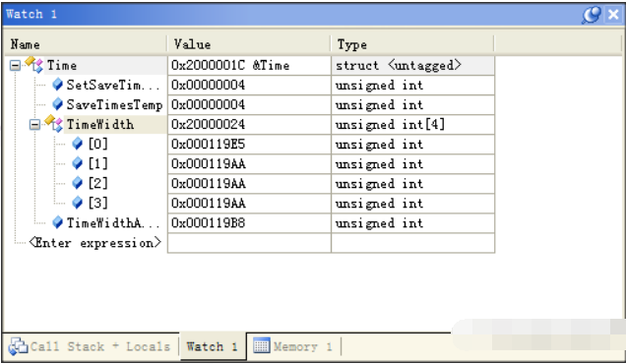This screenshot has width=626, height=364.
Task: Click the Type column header
Action: [412, 44]
